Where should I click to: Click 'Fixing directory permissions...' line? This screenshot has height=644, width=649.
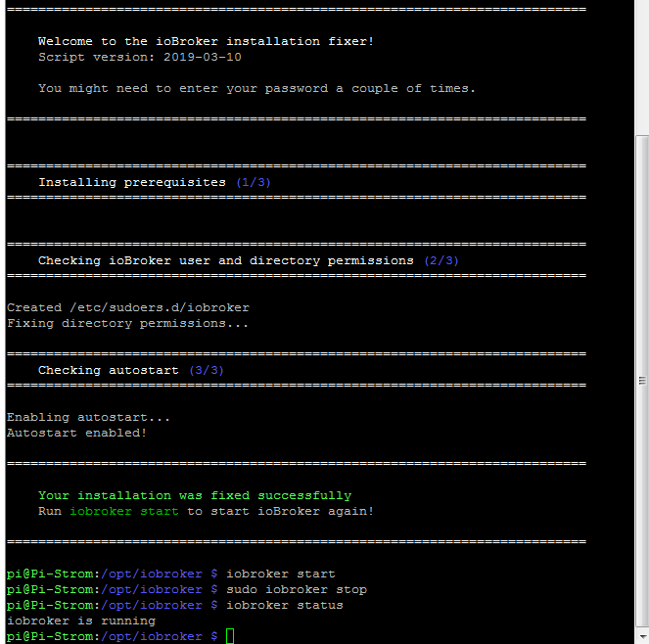127,323
